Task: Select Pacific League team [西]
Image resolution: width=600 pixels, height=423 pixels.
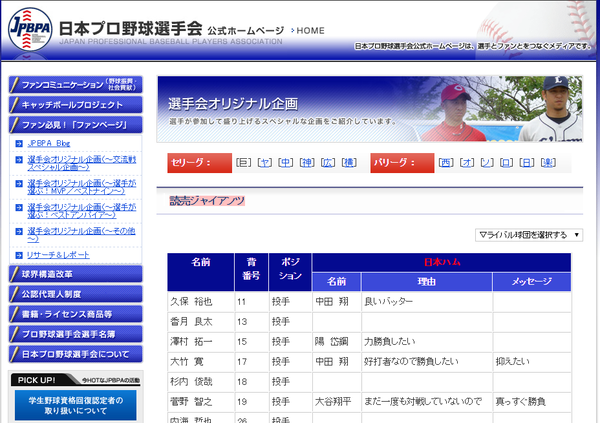Action: click(x=446, y=163)
